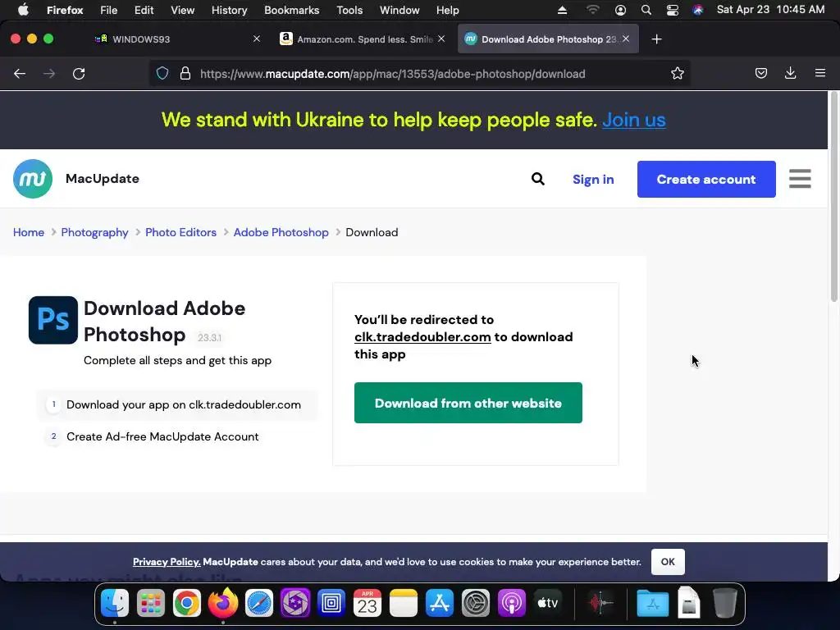840x630 pixels.
Task: Open Spotlight search in the menu bar
Action: tap(646, 10)
